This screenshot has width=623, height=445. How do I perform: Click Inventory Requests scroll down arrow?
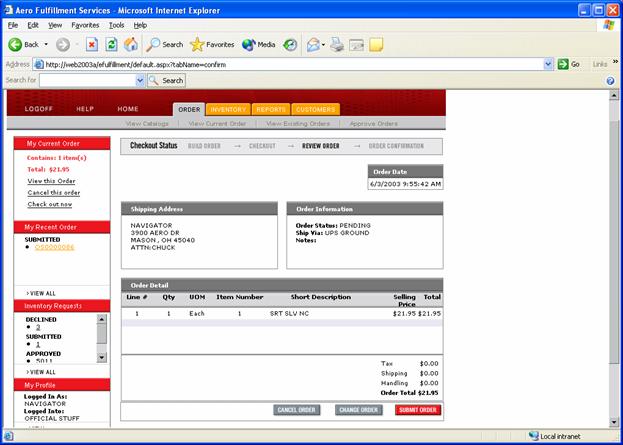coord(102,358)
